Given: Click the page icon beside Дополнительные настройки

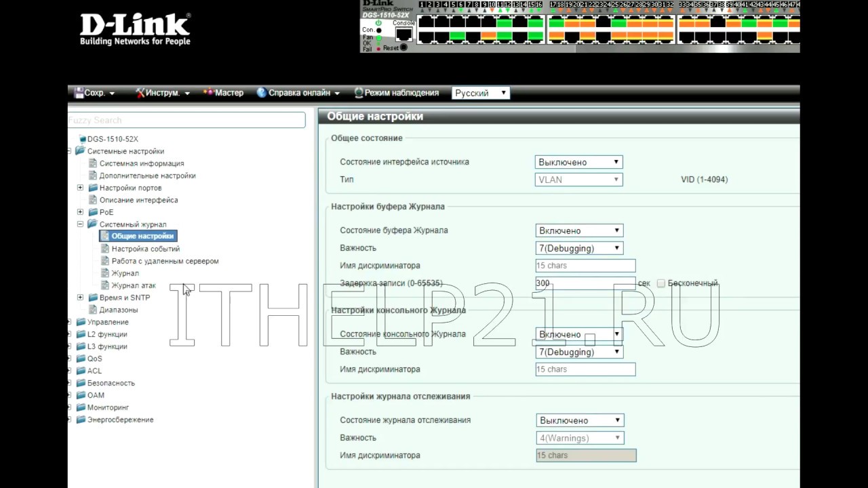Looking at the screenshot, I should point(93,176).
